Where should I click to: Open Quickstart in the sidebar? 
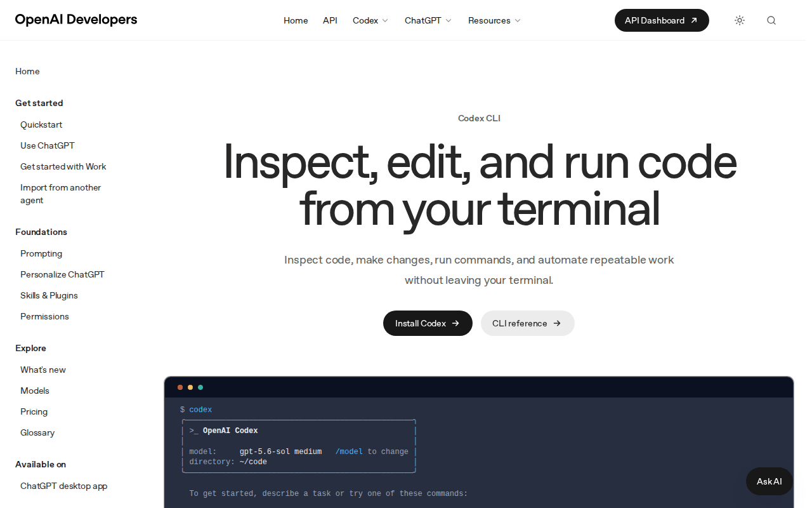pos(41,124)
